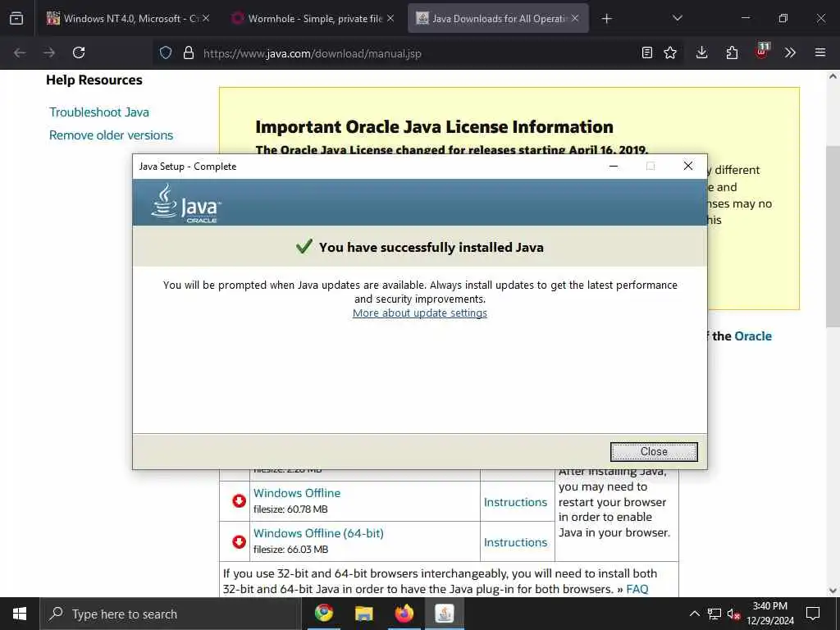840x630 pixels.
Task: Close Java Setup dialog via X icon
Action: [x=688, y=166]
